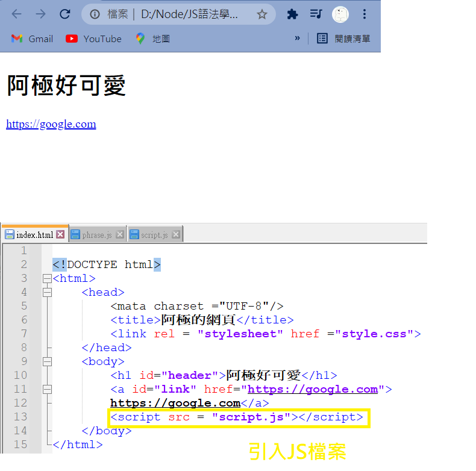This screenshot has width=476, height=471.
Task: Close the phrase.js tab
Action: (x=120, y=234)
